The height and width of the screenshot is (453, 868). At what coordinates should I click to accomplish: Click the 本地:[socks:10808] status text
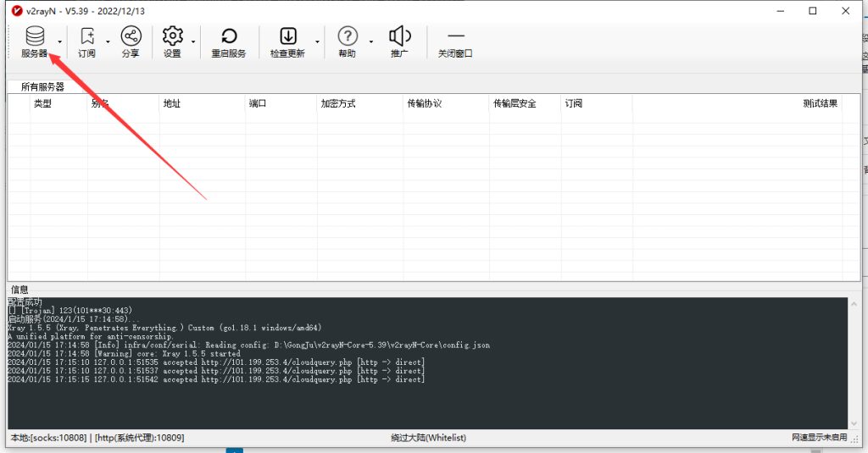coord(48,438)
